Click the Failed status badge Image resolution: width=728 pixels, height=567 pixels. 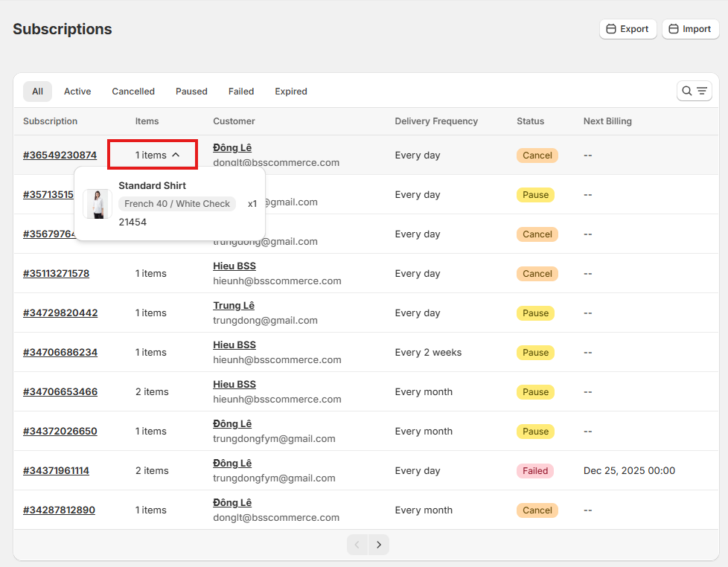pos(535,470)
